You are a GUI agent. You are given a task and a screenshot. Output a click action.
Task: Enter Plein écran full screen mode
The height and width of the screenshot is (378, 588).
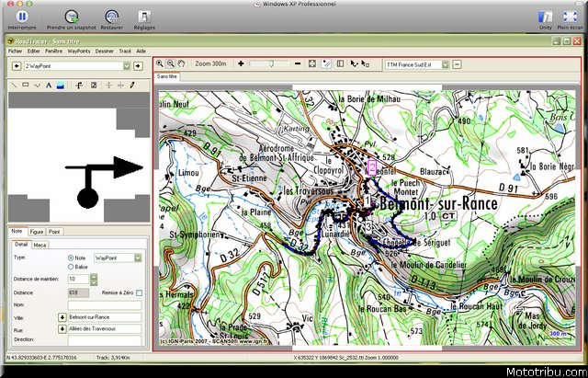[x=570, y=17]
